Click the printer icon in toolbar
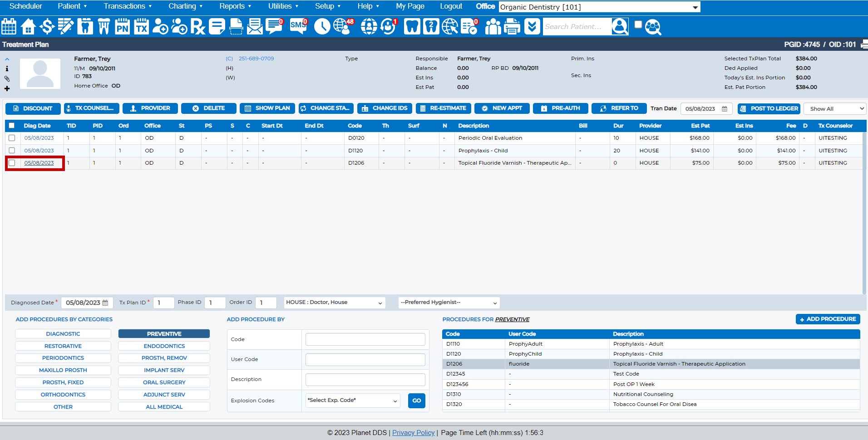The image size is (868, 440). [x=512, y=27]
